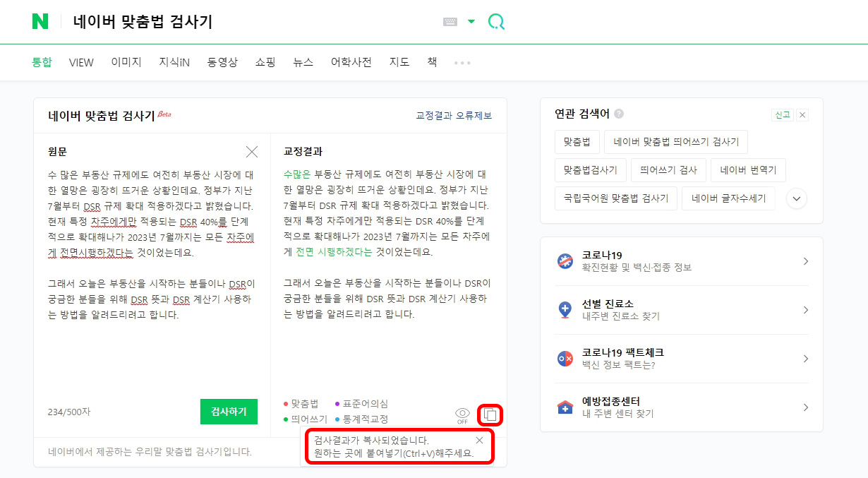Click the 띄어쓰기 green legend item
Screen dimensions: 868x478
click(x=306, y=419)
